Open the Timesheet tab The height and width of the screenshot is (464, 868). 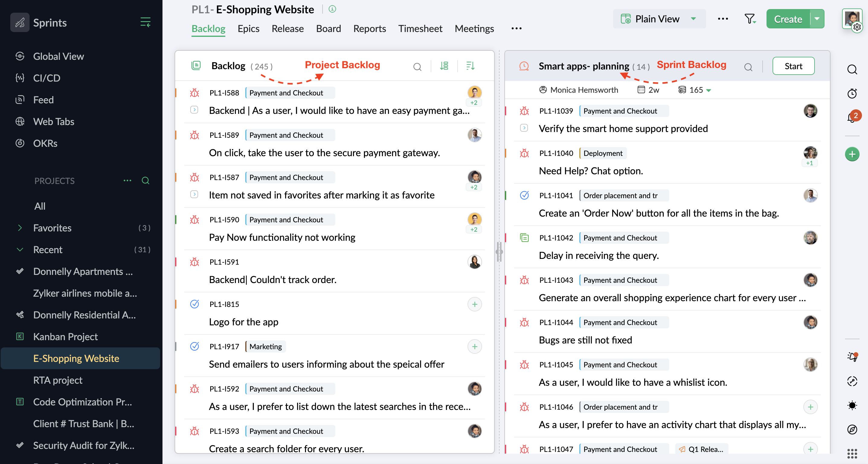point(420,29)
